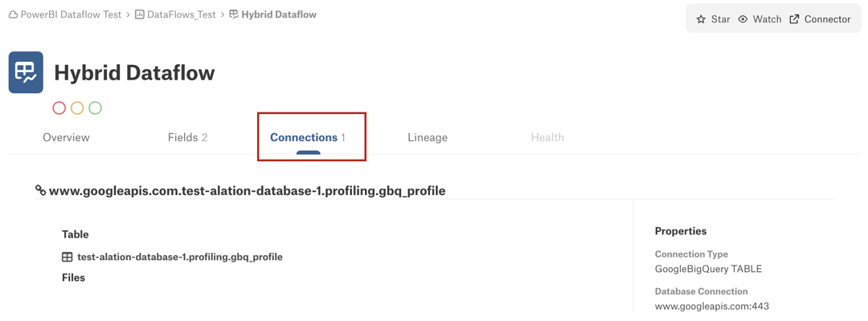Click the Watch eye icon
The image size is (868, 321).
click(x=743, y=19)
